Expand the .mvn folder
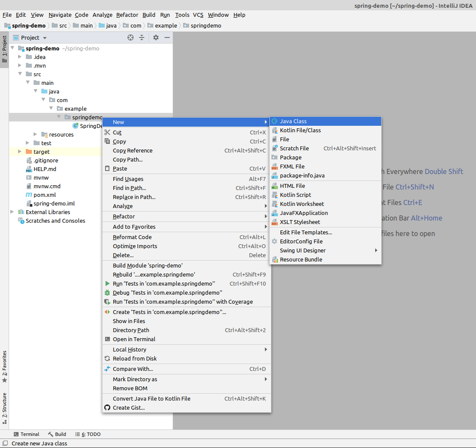476x448 pixels. (20, 65)
